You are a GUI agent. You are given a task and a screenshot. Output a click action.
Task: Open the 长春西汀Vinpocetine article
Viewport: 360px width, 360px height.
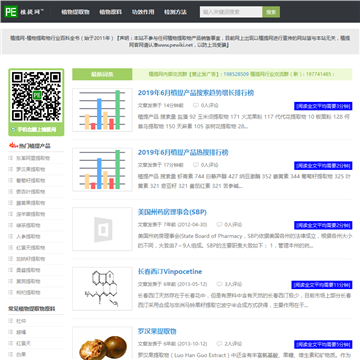coord(170,272)
